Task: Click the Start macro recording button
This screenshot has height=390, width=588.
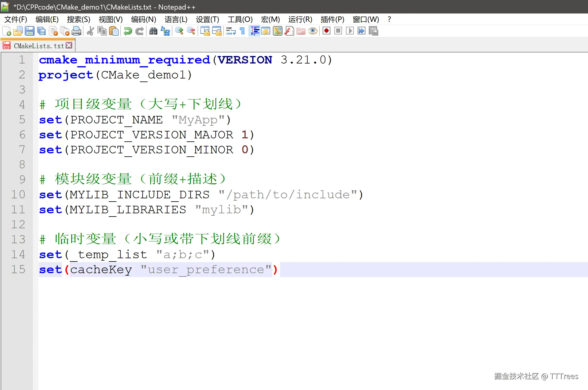Action: point(327,31)
